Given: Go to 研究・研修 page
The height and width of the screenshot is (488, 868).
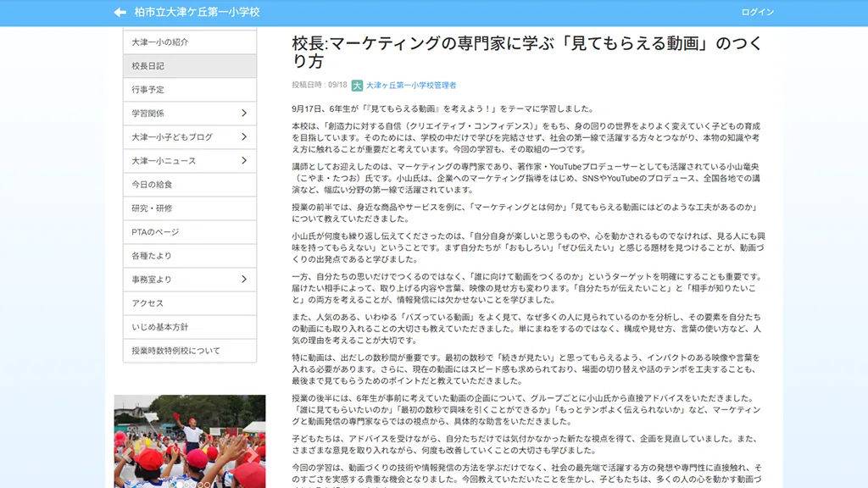Looking at the screenshot, I should coord(190,208).
